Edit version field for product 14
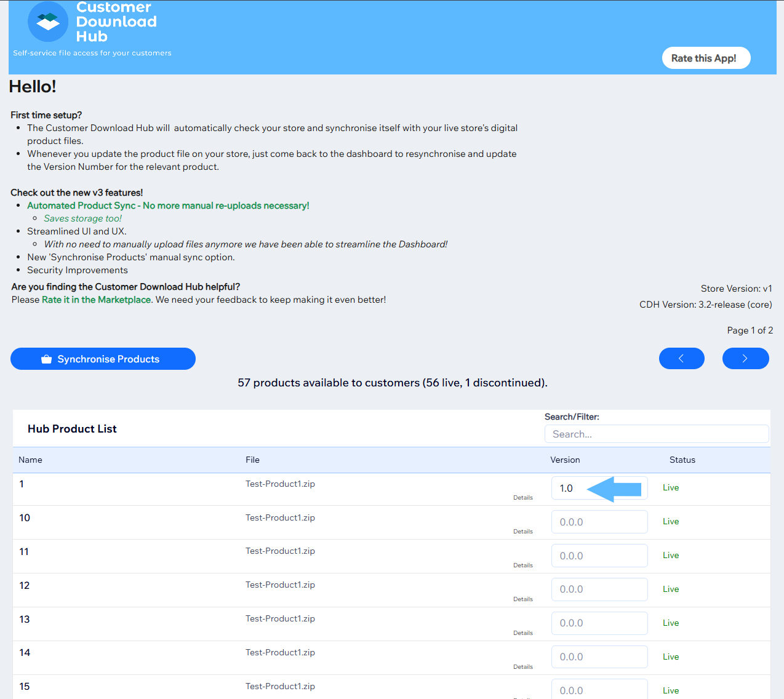Screen dimensions: 784x699 (x=599, y=657)
